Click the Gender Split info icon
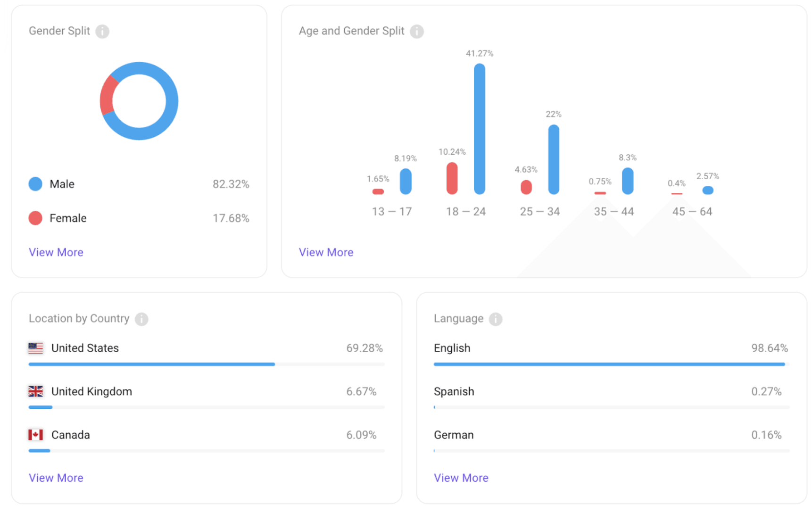 [x=102, y=32]
